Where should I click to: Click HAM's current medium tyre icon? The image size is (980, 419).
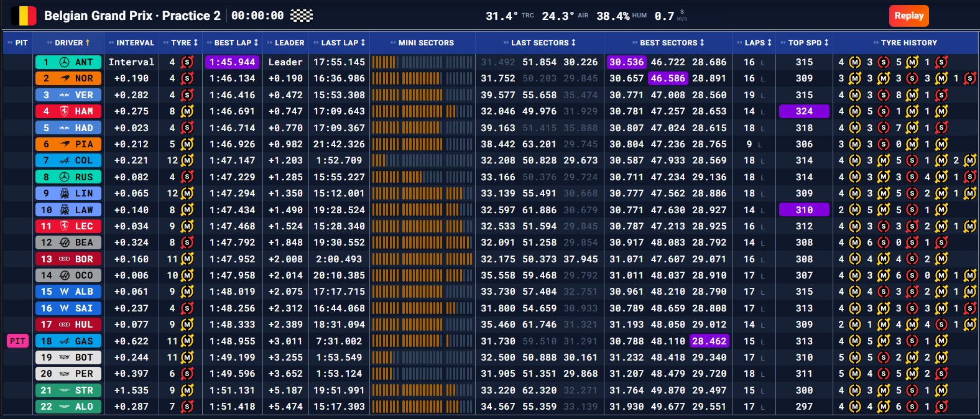187,111
